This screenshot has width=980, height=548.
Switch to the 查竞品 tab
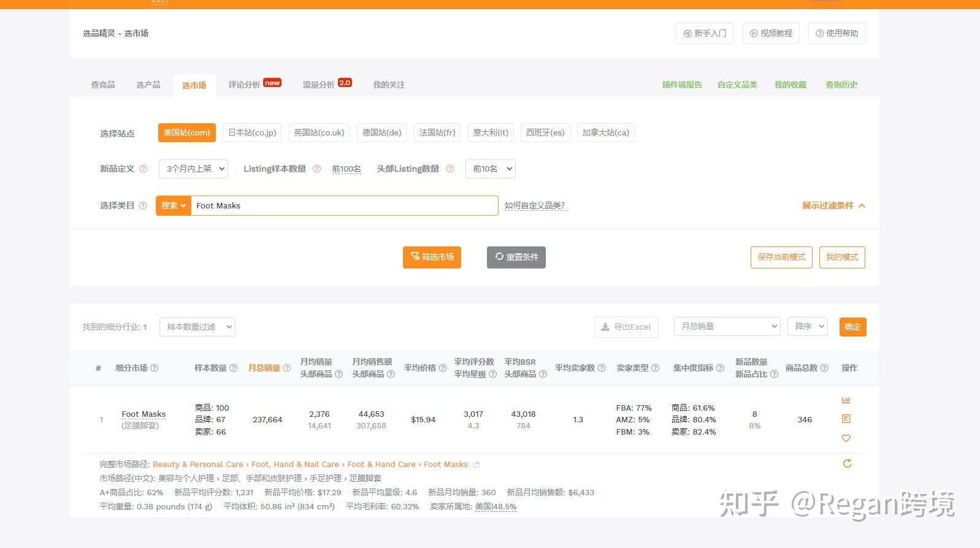[103, 85]
